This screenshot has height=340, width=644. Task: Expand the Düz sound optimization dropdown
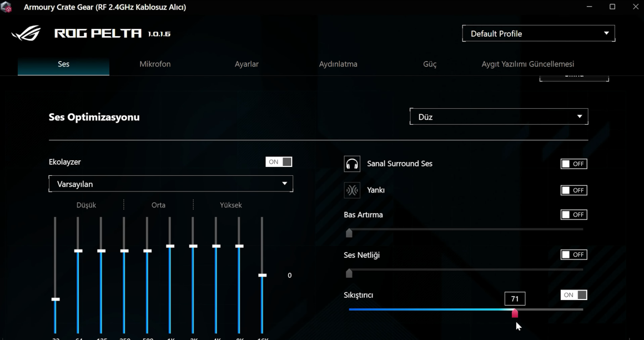[x=499, y=117]
